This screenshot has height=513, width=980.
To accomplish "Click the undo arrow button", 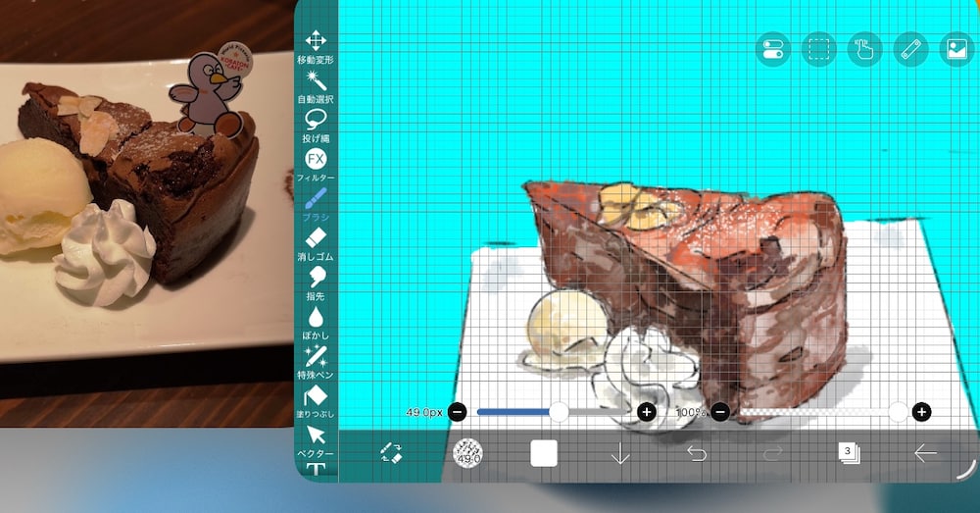I will (696, 452).
